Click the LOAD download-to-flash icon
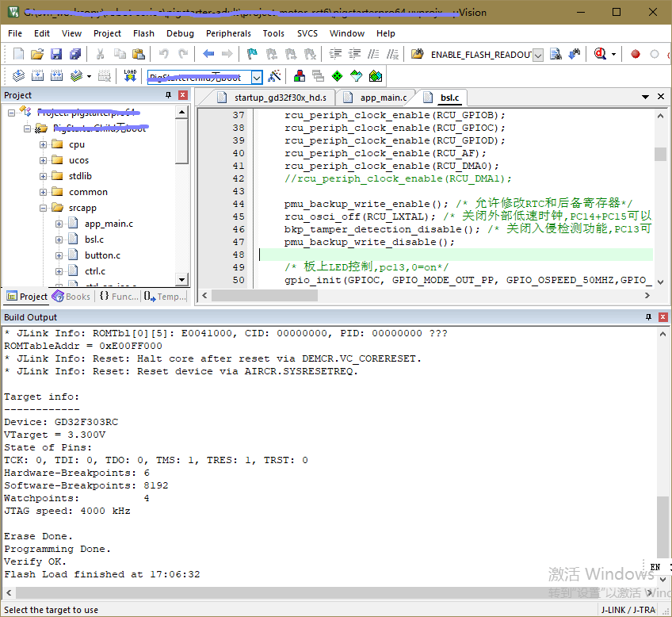Screen dimensions: 672x617 [131, 76]
